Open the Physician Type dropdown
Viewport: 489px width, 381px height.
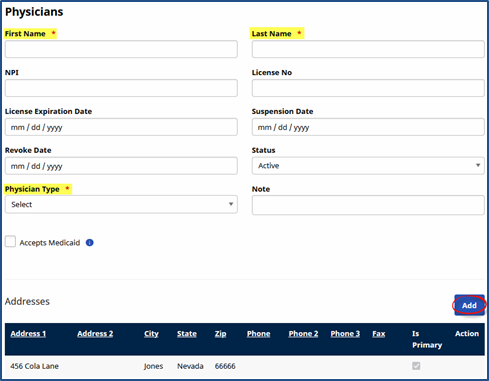[121, 204]
